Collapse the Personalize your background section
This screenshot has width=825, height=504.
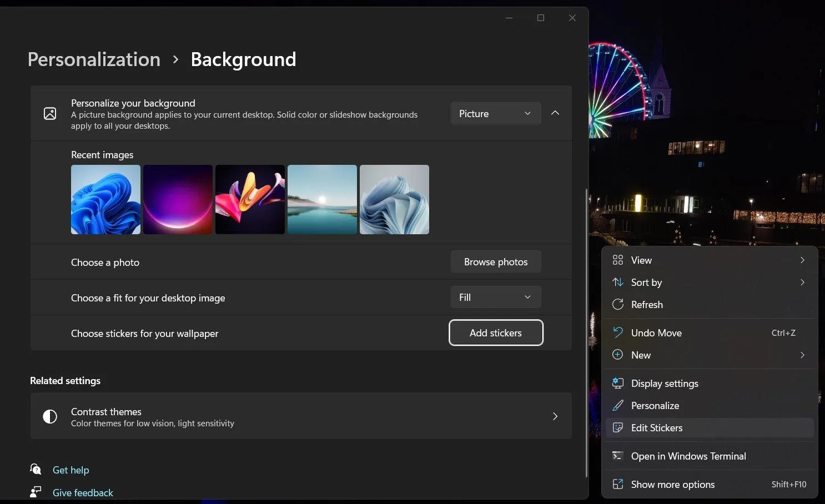pyautogui.click(x=555, y=113)
